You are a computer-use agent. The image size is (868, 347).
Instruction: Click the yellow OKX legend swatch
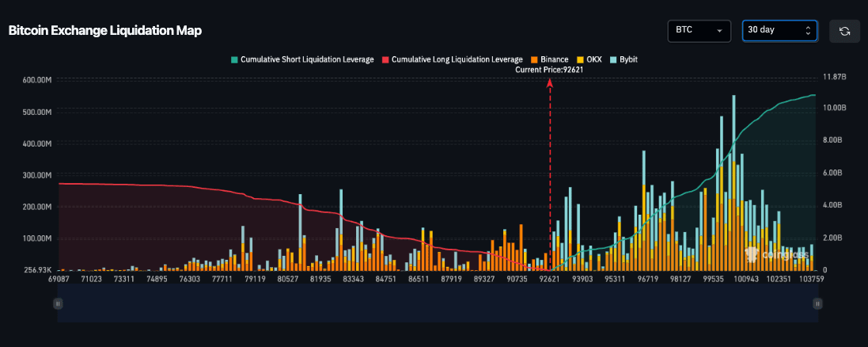[579, 59]
